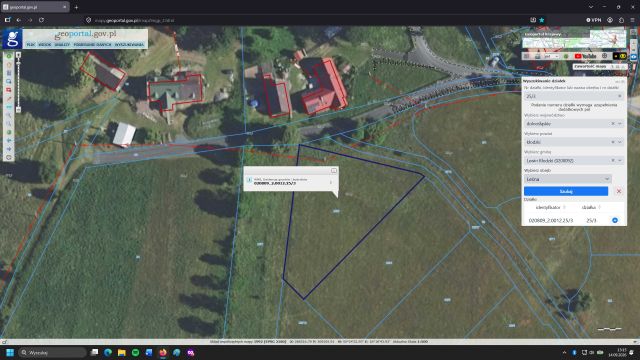Click the teal measure icon in left toolbar
This screenshot has width=640, height=360.
point(9,107)
